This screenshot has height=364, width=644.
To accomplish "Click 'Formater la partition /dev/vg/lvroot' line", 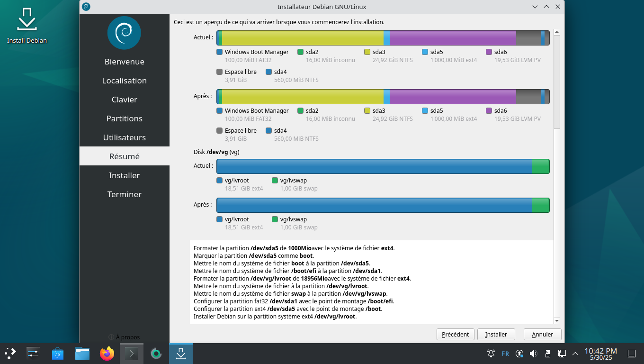I will pos(302,278).
